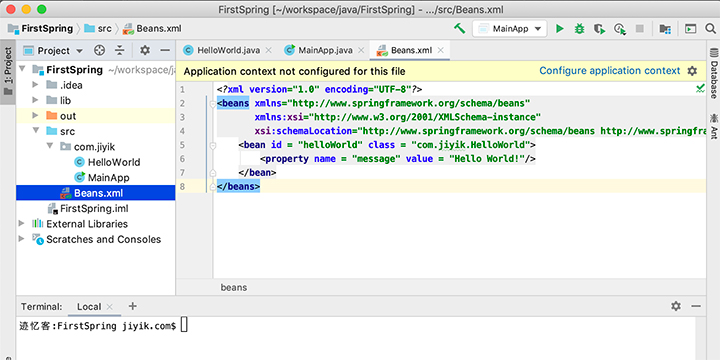The width and height of the screenshot is (720, 360).
Task: Fold the beans tag at line 2
Action: pyautogui.click(x=213, y=104)
